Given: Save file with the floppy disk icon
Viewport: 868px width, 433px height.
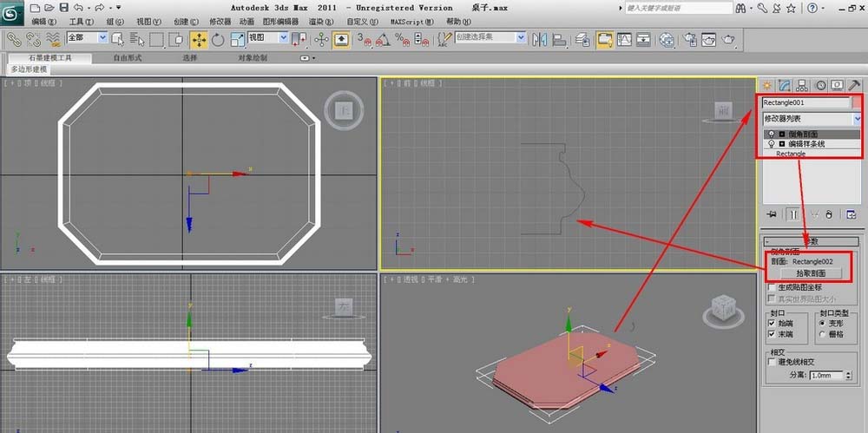Looking at the screenshot, I should coord(63,8).
